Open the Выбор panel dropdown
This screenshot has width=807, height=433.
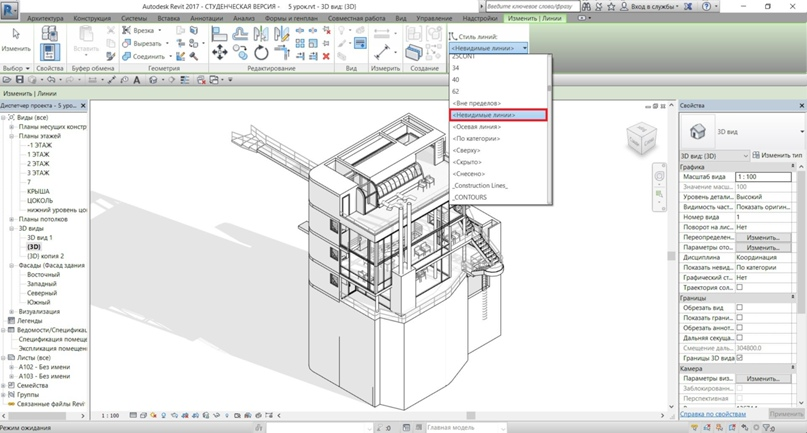pos(16,68)
